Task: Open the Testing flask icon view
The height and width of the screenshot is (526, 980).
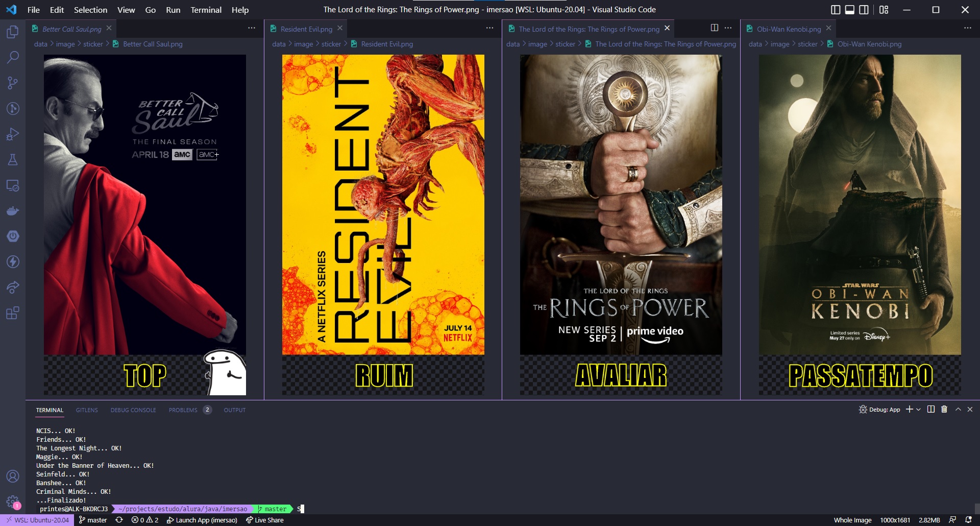Action: point(13,159)
